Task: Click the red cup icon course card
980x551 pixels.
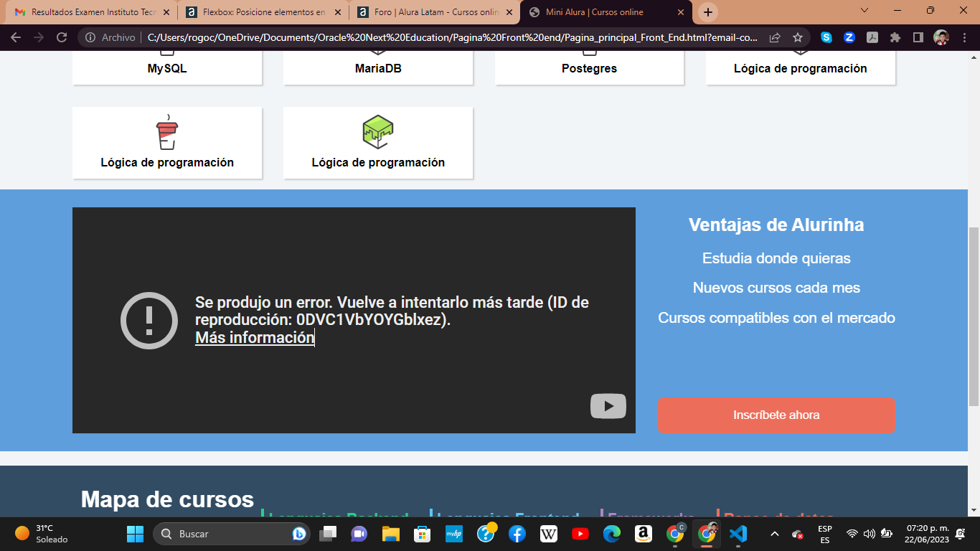Action: click(x=167, y=143)
